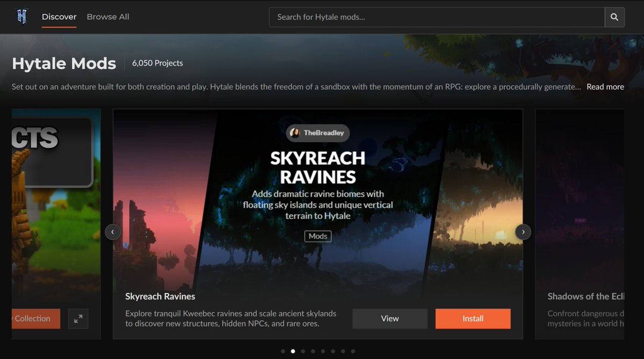
Task: Select sixth carousel pagination dot
Action: [x=333, y=351]
